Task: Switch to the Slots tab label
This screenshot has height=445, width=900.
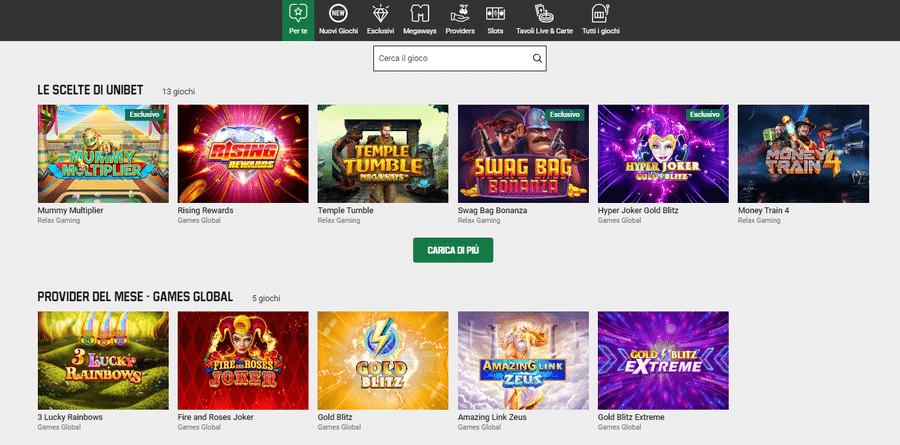Action: click(495, 31)
